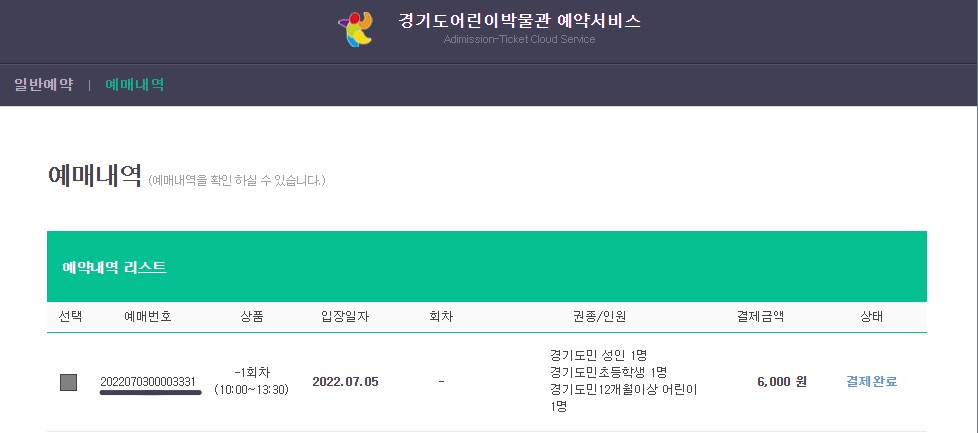This screenshot has height=433, width=978.
Task: Click the 경기도어린이박물관 예약서비스 site title
Action: point(520,21)
